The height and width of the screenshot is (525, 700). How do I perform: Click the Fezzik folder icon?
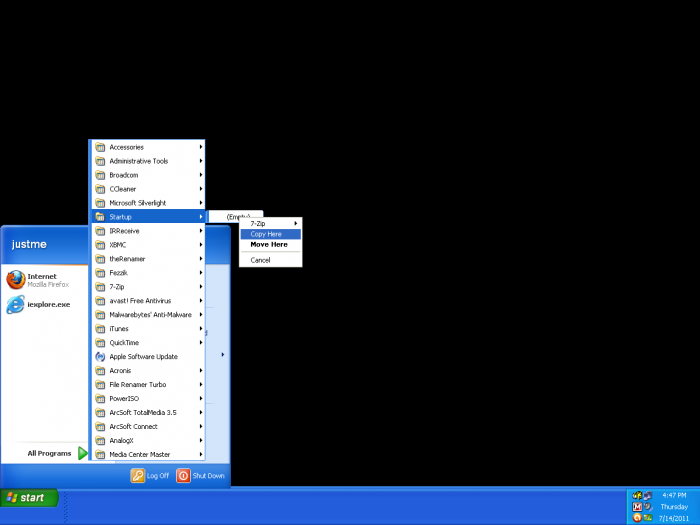coord(100,273)
